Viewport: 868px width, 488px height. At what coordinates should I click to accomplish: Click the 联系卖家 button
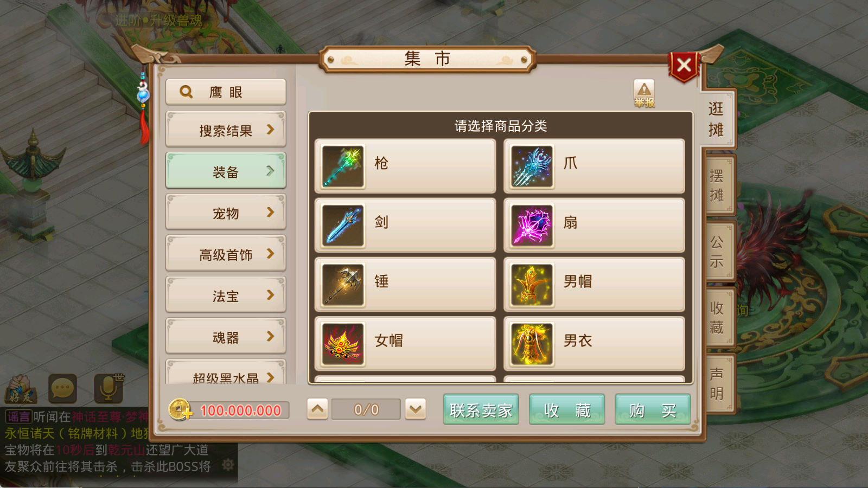point(481,410)
